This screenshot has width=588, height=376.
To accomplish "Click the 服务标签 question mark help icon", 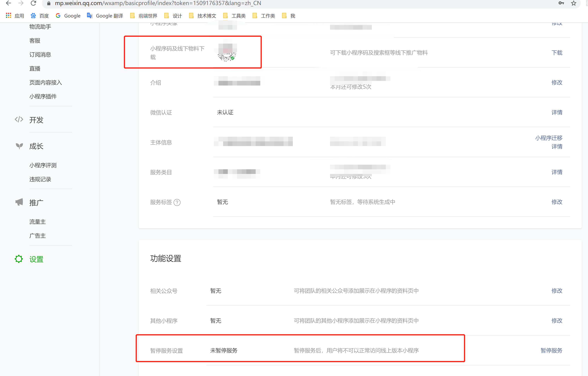I will coord(177,202).
